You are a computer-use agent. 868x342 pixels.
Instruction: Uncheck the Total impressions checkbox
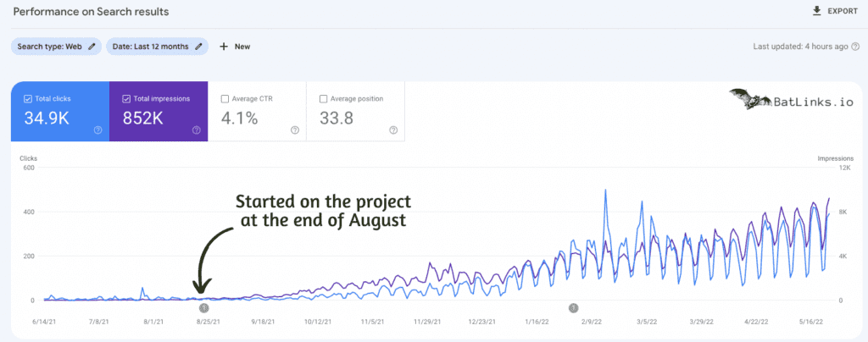tap(126, 99)
